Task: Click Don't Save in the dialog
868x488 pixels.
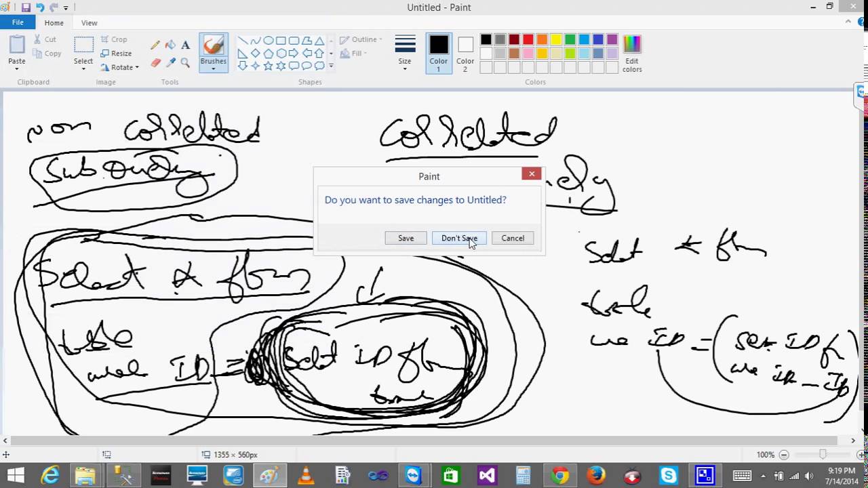Action: coord(459,238)
